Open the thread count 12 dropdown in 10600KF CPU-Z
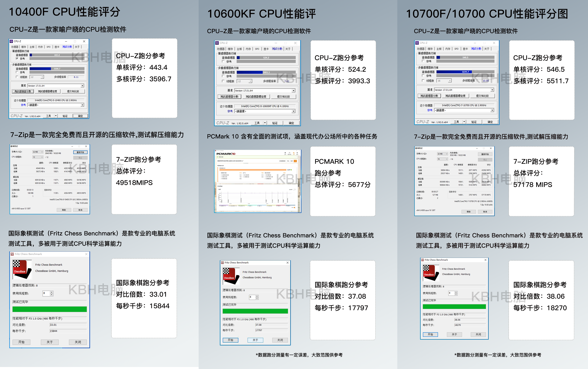This screenshot has height=369, width=588. click(245, 81)
